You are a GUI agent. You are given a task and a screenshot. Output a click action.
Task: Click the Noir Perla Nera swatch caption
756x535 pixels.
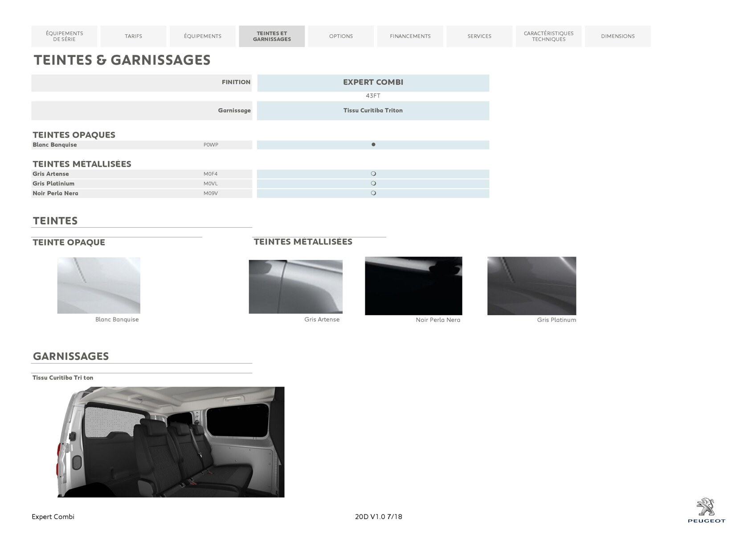click(x=438, y=320)
